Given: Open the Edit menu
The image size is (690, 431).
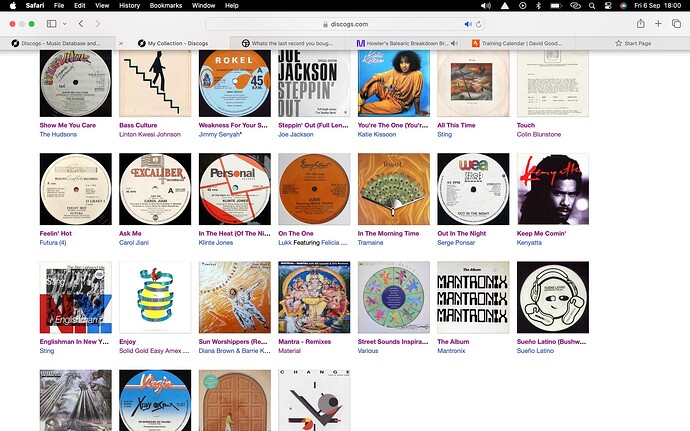Looking at the screenshot, I should coord(80,6).
